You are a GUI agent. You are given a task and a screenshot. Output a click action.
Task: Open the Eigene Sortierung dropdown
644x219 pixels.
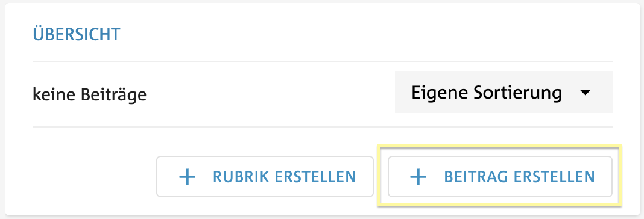[504, 92]
